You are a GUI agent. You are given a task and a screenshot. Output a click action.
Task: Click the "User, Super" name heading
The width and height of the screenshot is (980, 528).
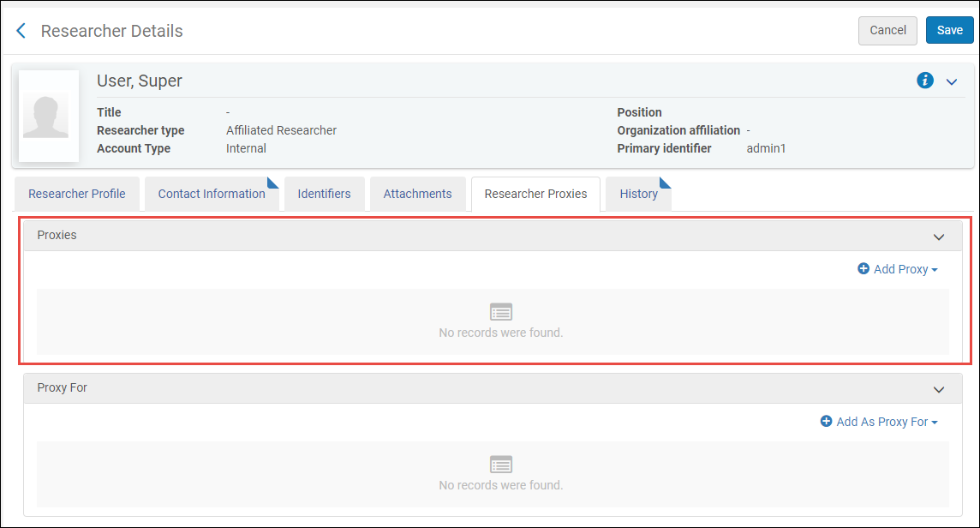tap(140, 81)
